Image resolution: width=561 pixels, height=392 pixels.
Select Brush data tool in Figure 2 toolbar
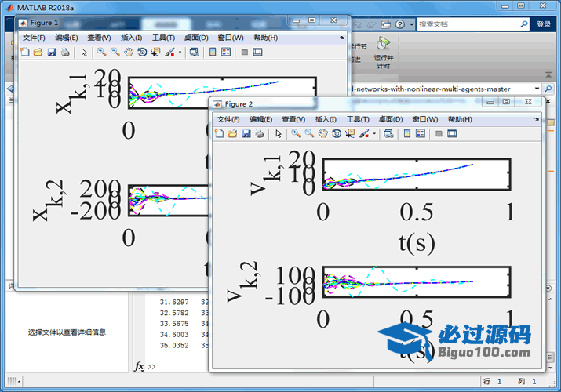point(364,133)
